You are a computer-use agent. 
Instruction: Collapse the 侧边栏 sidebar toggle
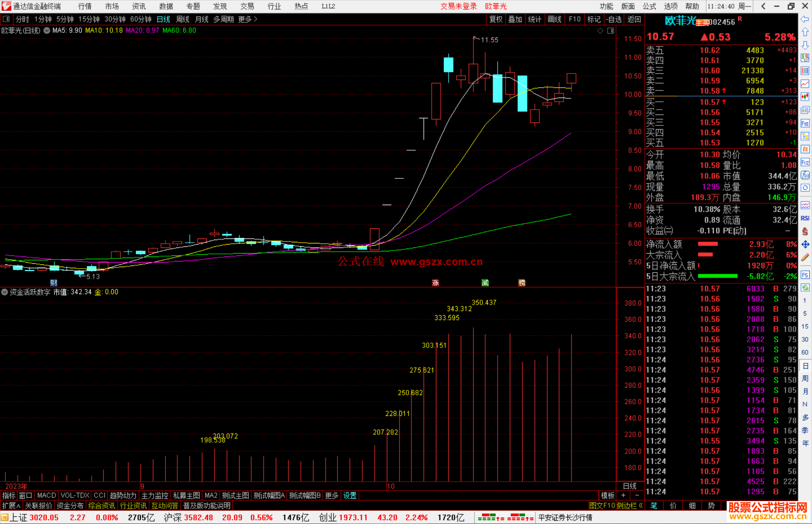[x=630, y=506]
